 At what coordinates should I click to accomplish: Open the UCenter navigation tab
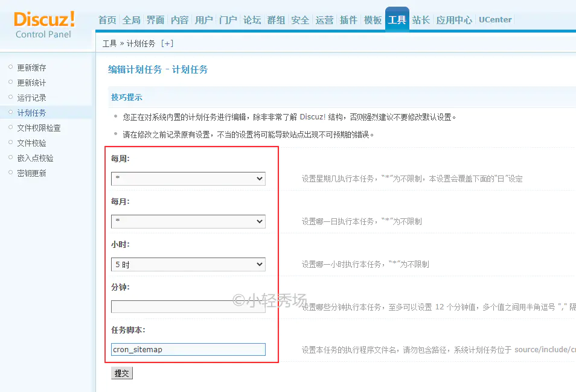pyautogui.click(x=495, y=20)
